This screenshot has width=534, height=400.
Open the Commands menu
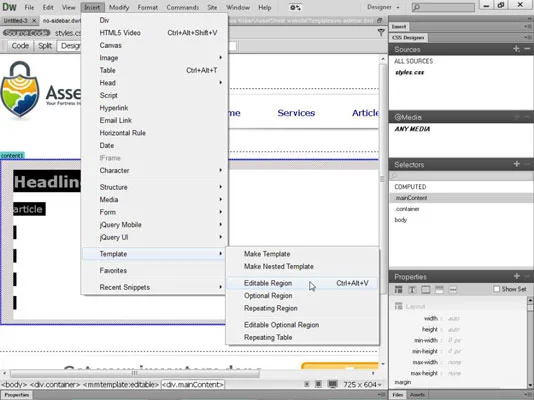point(183,7)
